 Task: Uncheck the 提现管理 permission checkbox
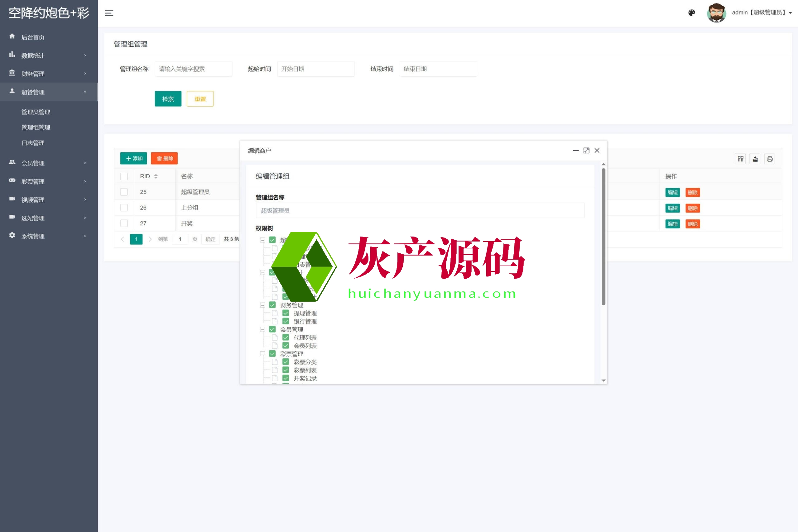tap(286, 313)
